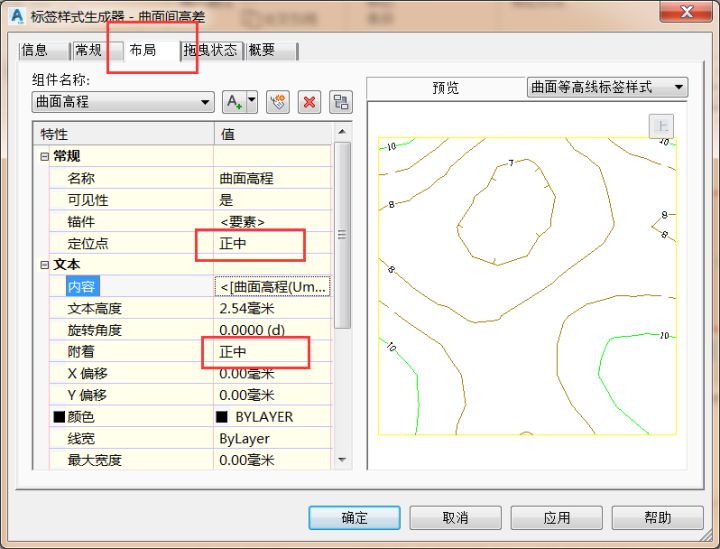Select the 布局 tab
720x549 pixels.
[152, 50]
